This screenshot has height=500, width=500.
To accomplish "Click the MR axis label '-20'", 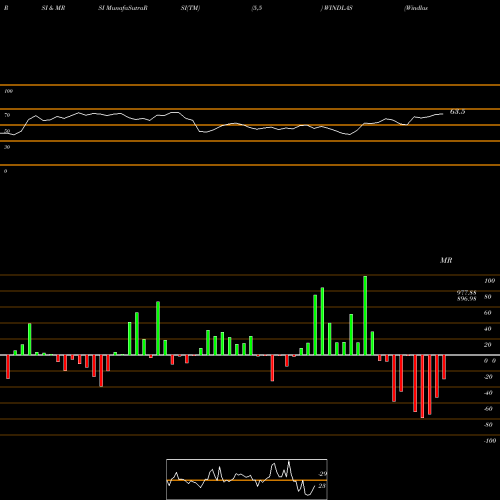I will [x=488, y=377].
